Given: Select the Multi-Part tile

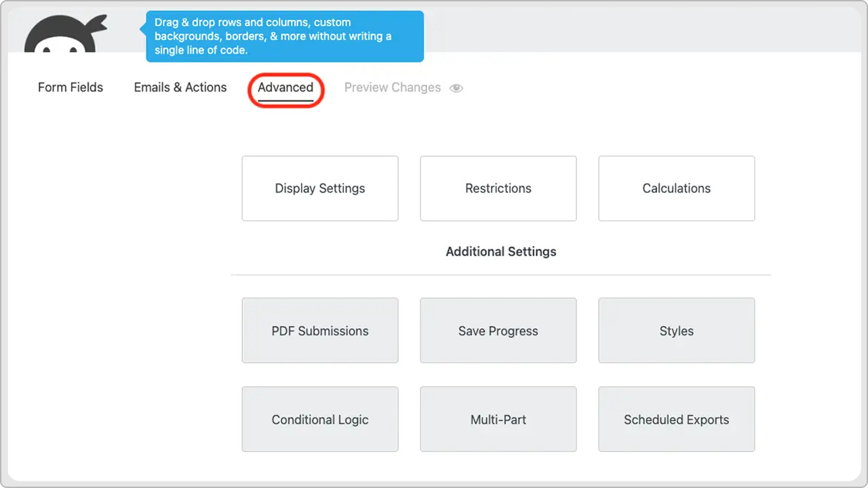Looking at the screenshot, I should 498,420.
